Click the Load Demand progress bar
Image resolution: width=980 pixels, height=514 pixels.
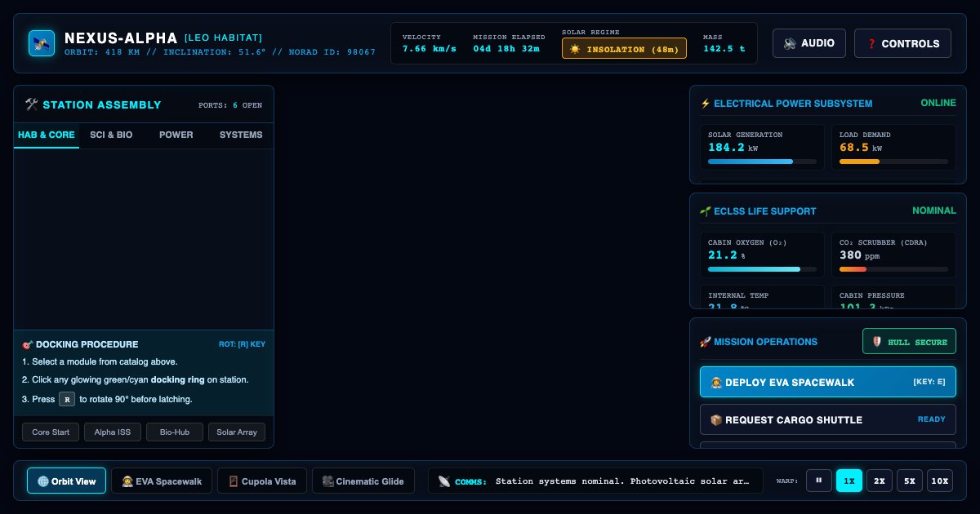(893, 162)
